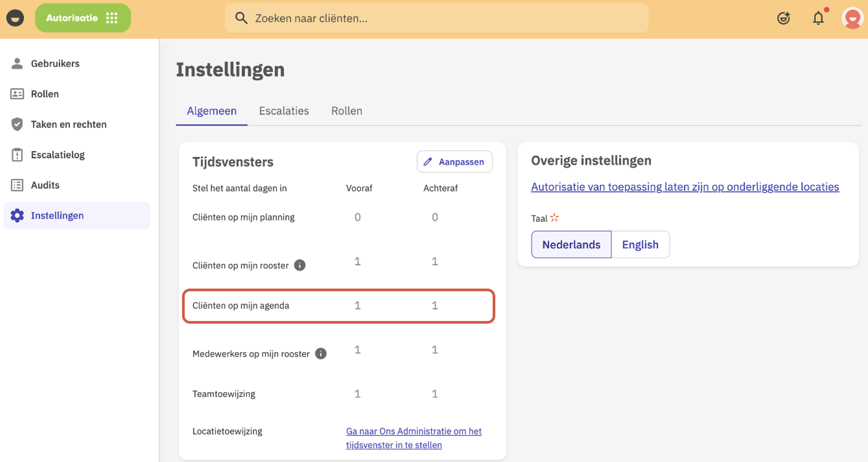
Task: Switch to the Escalaties tab
Action: pos(284,111)
